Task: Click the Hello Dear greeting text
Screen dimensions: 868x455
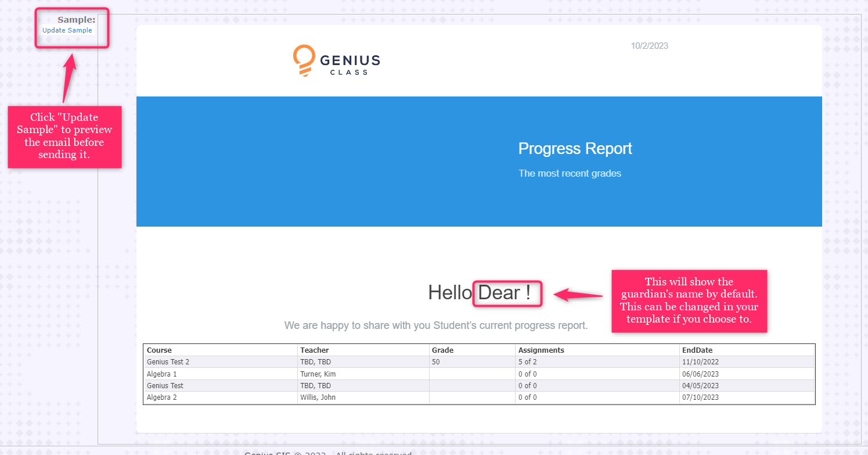Action: (x=479, y=293)
